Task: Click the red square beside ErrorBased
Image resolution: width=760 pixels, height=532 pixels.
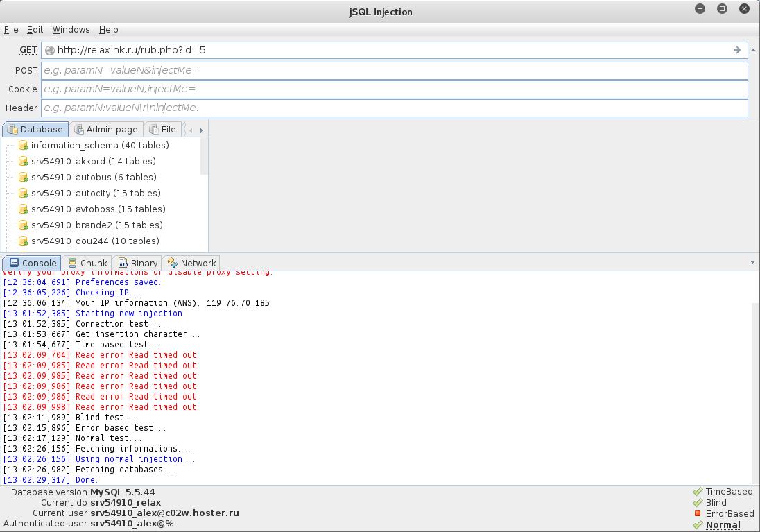Action: (x=698, y=514)
